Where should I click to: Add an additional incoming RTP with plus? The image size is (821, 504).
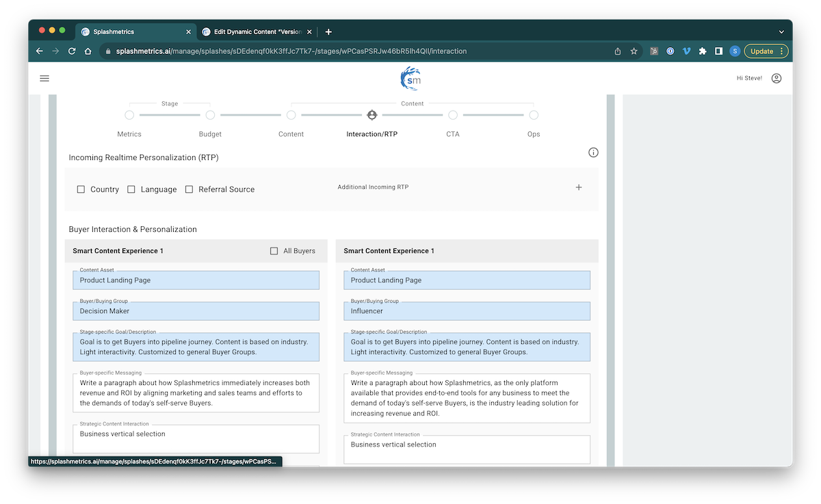click(579, 187)
